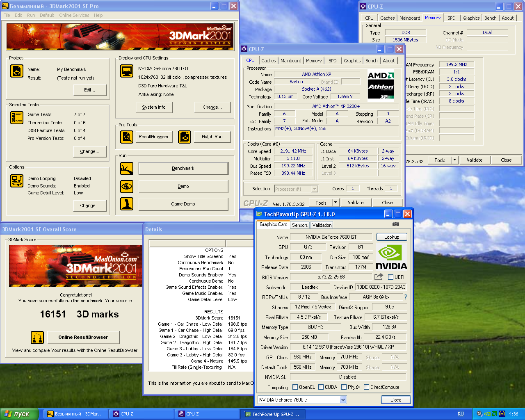
Task: Open the graphics card selector dropdown in GPU-Z
Action: [343, 399]
